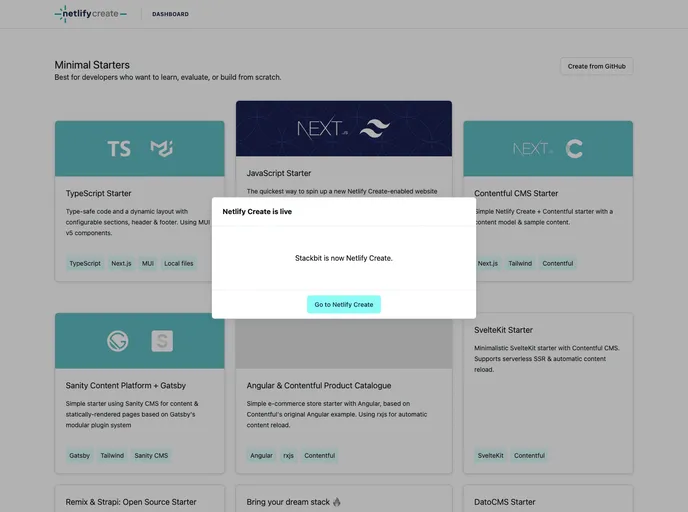Click the Next.js tag on Contentful CMS Starter

(487, 263)
